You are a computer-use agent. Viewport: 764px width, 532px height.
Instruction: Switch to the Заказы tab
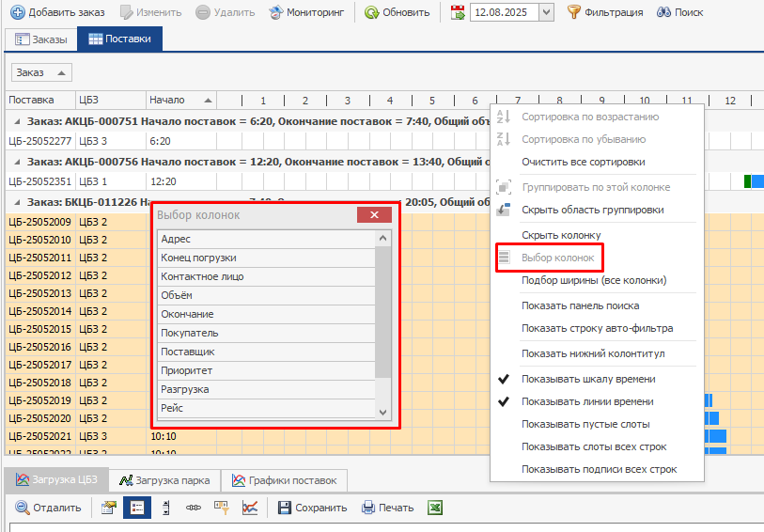point(42,39)
